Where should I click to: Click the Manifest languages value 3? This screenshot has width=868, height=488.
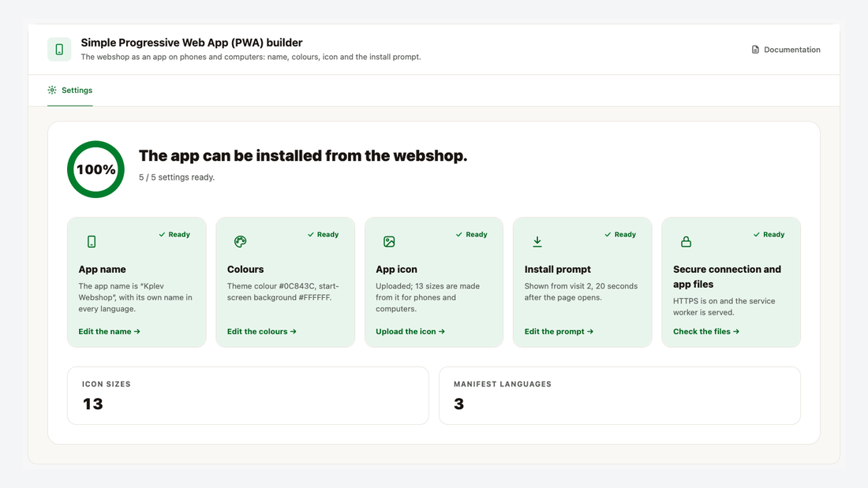click(459, 404)
